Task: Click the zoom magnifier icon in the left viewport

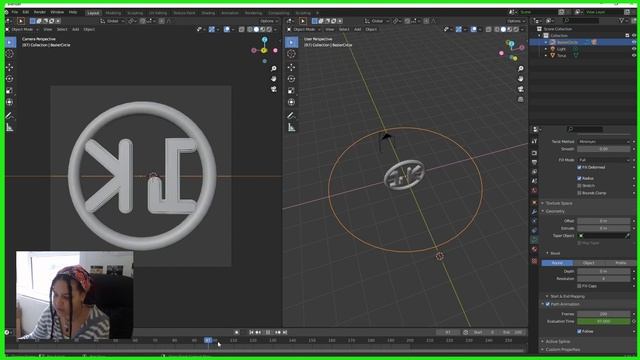Action: click(273, 69)
